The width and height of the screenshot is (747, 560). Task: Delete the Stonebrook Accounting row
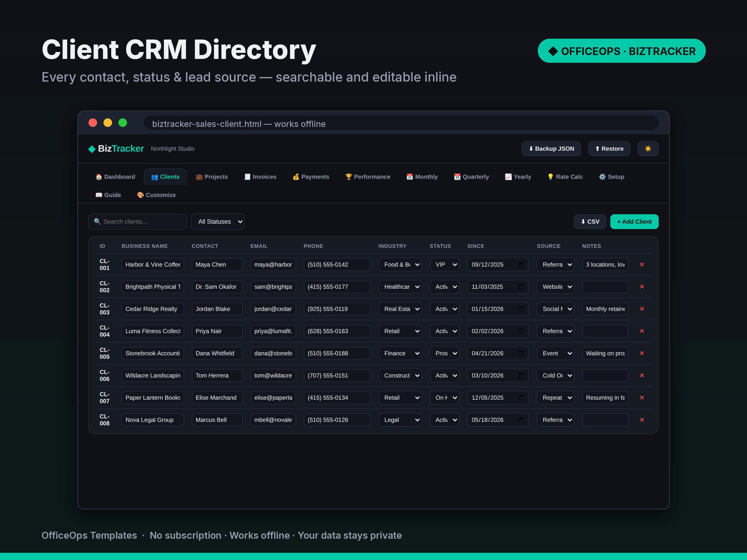pyautogui.click(x=642, y=353)
